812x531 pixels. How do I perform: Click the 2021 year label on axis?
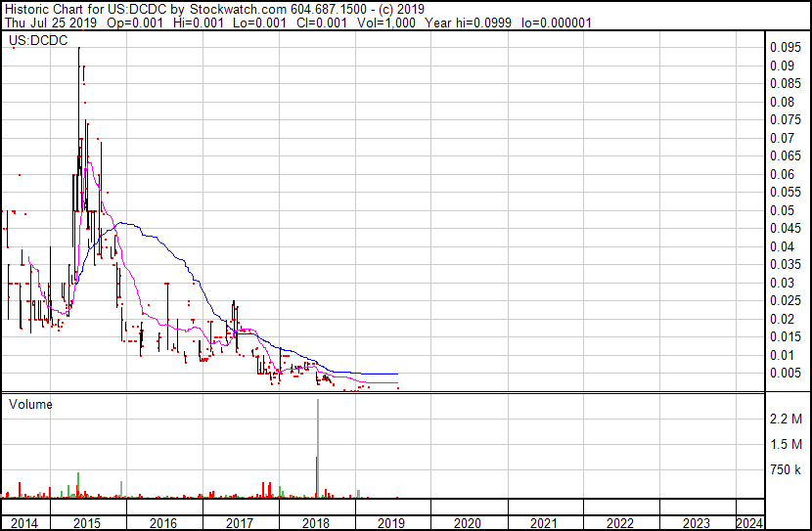click(544, 523)
